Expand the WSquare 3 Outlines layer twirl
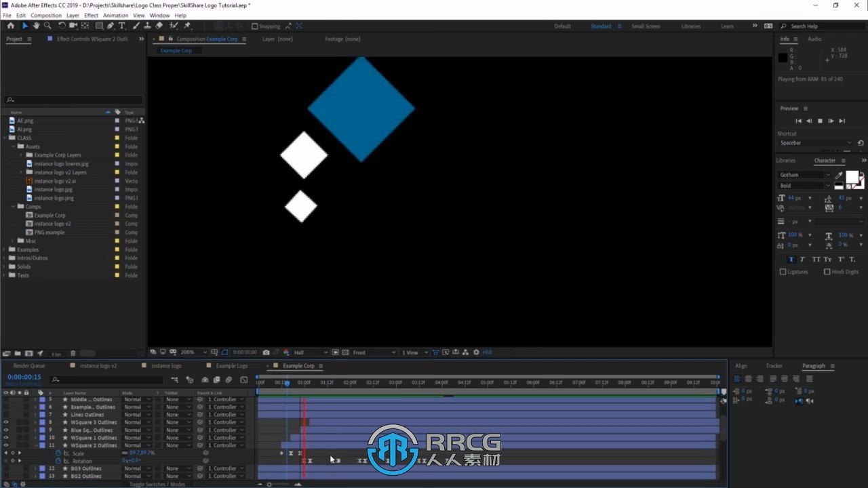Image resolution: width=868 pixels, height=488 pixels. tap(35, 422)
